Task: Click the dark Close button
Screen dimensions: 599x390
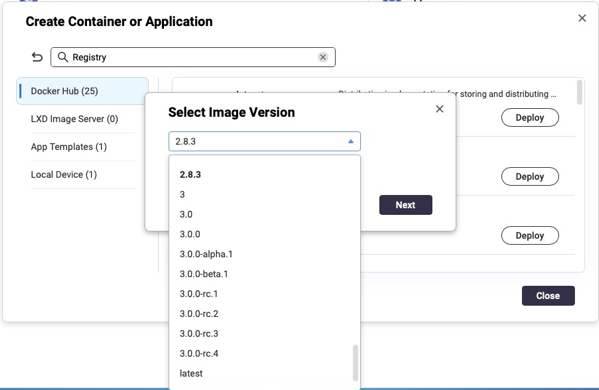Action: coord(548,296)
